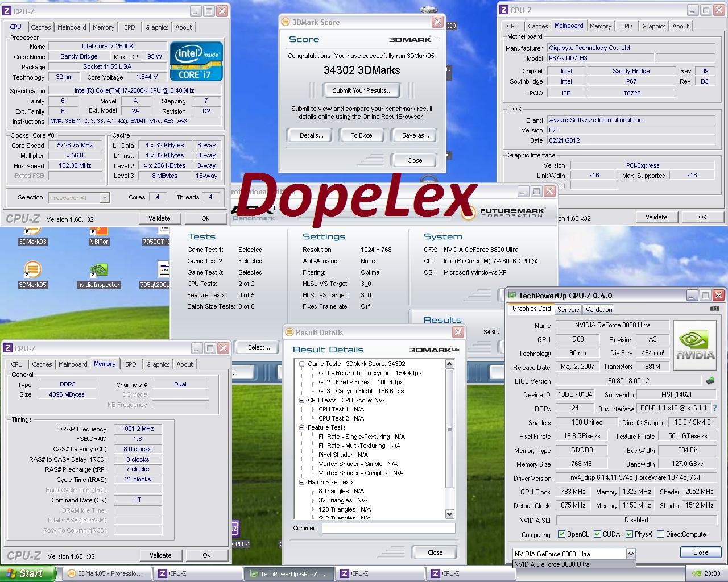Open the 3DMark05 desktop shortcut
The height and width of the screenshot is (582, 728).
(x=32, y=275)
